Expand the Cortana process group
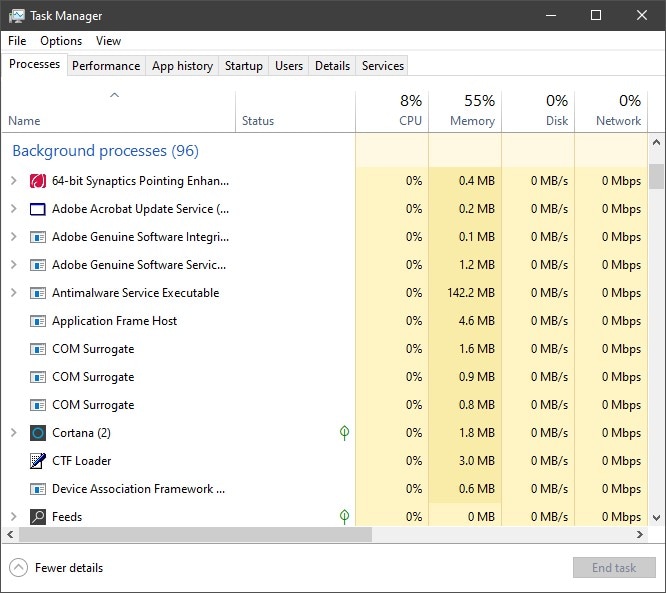The image size is (666, 593). [13, 433]
